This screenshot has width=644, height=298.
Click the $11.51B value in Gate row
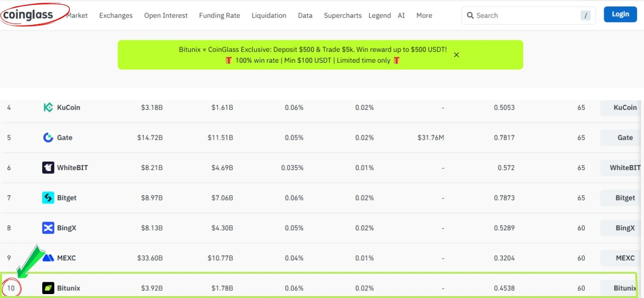[x=220, y=138]
